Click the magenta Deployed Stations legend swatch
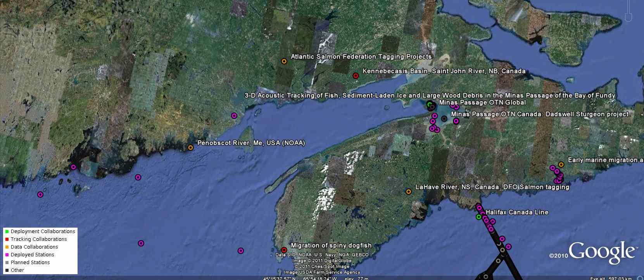This screenshot has width=644, height=280. coord(7,255)
